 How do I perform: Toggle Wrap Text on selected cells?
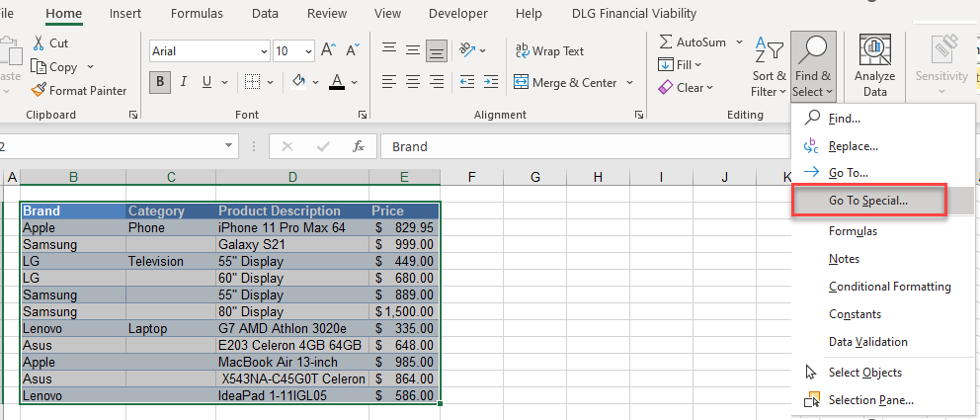point(549,51)
